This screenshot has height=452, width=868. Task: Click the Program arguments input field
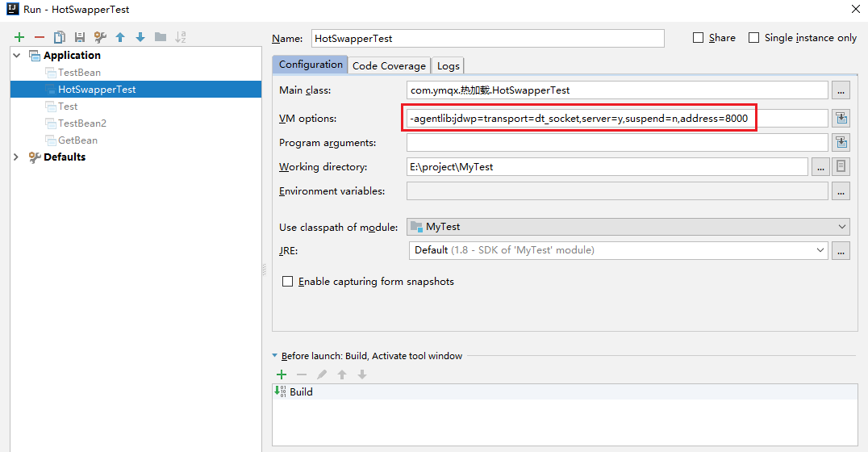pos(617,142)
